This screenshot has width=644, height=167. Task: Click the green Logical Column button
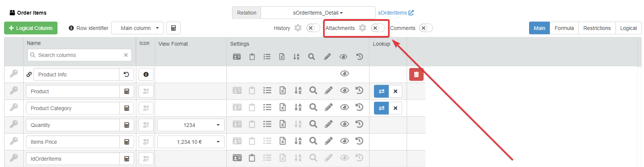31,28
